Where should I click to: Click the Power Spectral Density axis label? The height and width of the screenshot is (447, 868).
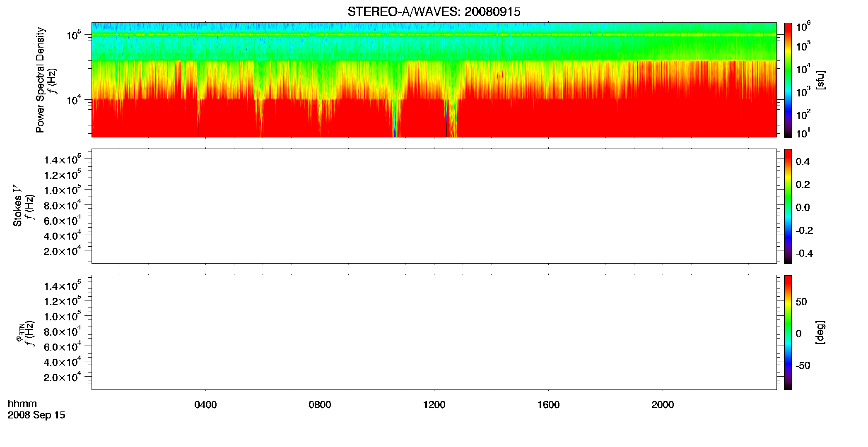click(40, 80)
